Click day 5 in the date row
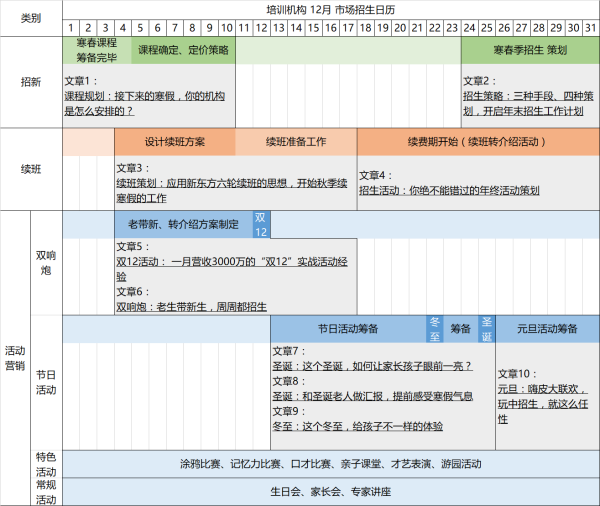Viewport: 600px width, 506px height. pos(140,28)
